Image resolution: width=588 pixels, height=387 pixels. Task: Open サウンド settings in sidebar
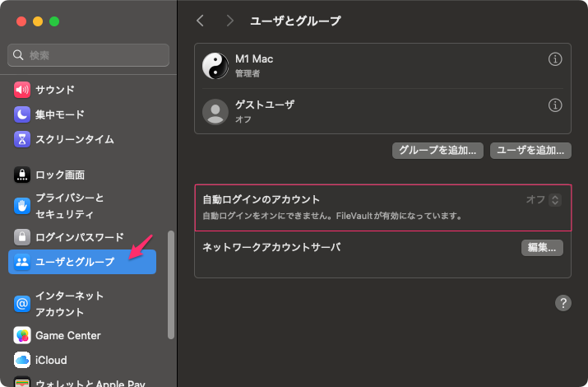coord(54,90)
